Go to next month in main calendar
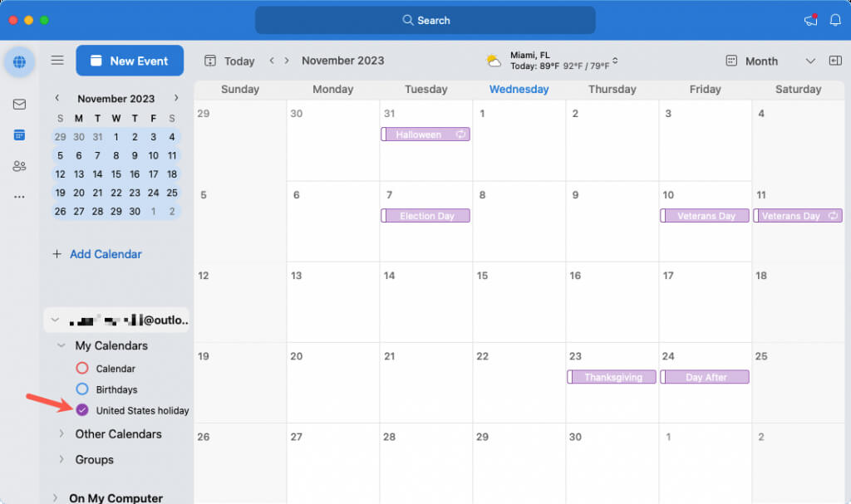The height and width of the screenshot is (504, 851). click(x=287, y=61)
